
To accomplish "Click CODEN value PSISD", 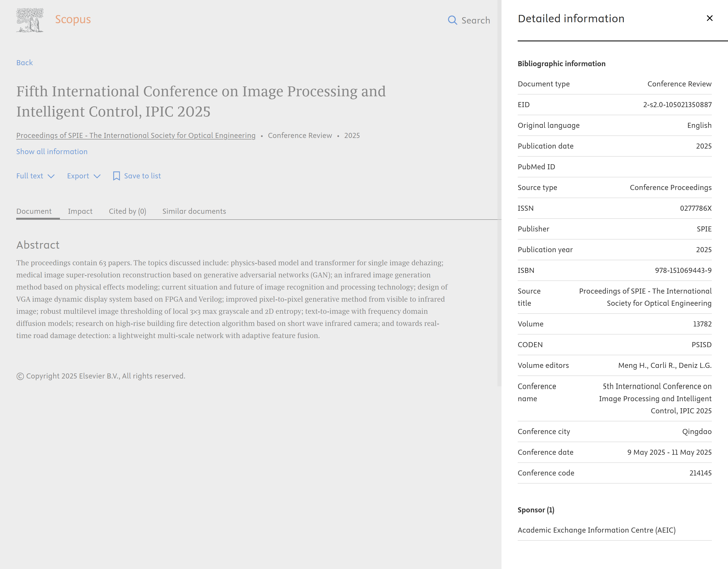I will [x=702, y=344].
